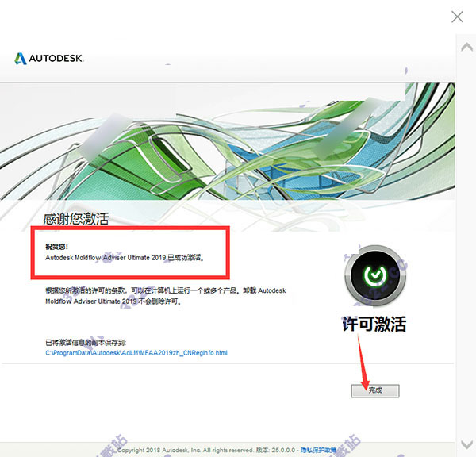This screenshot has height=457, width=476.
Task: Click the 感谢您激活 heading
Action: click(x=76, y=219)
